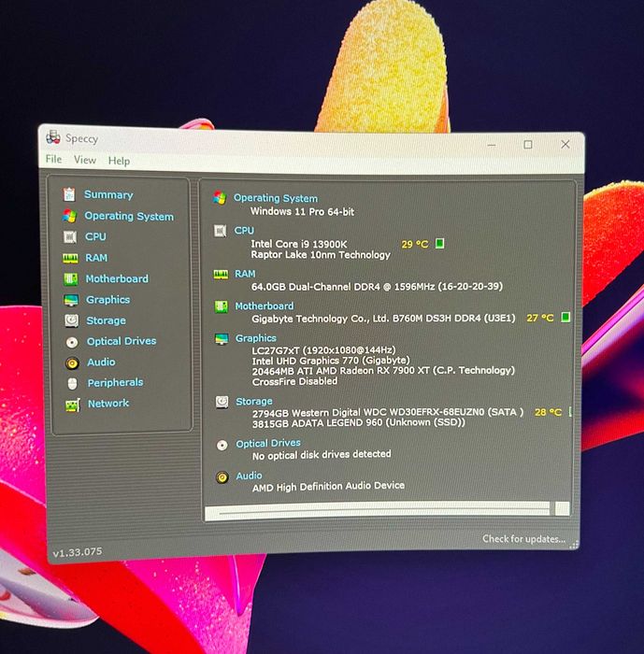Select Peripherals in the sidebar
This screenshot has height=654, width=644.
115,382
